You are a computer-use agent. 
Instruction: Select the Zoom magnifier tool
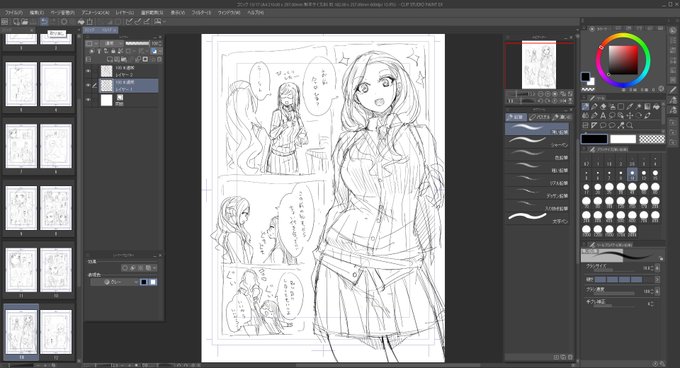(629, 125)
